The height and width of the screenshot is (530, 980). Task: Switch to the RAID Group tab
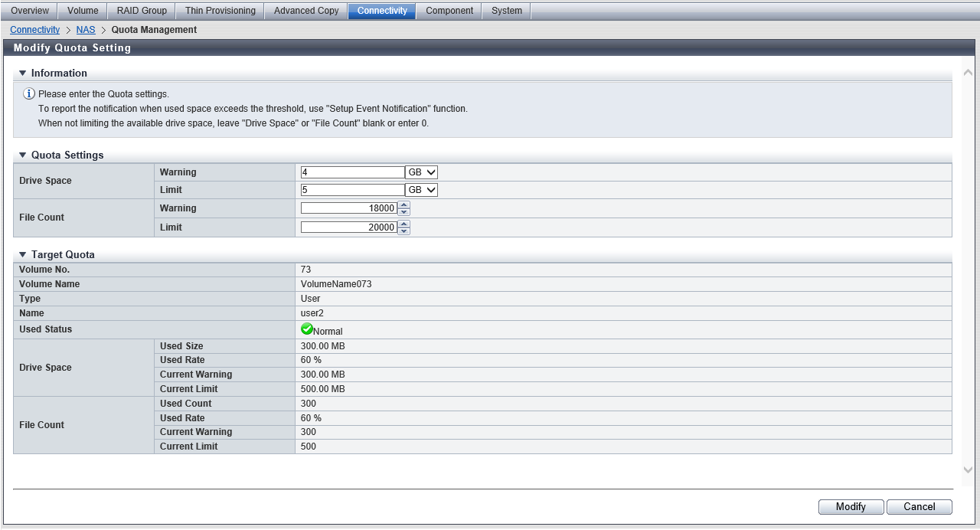pos(142,11)
